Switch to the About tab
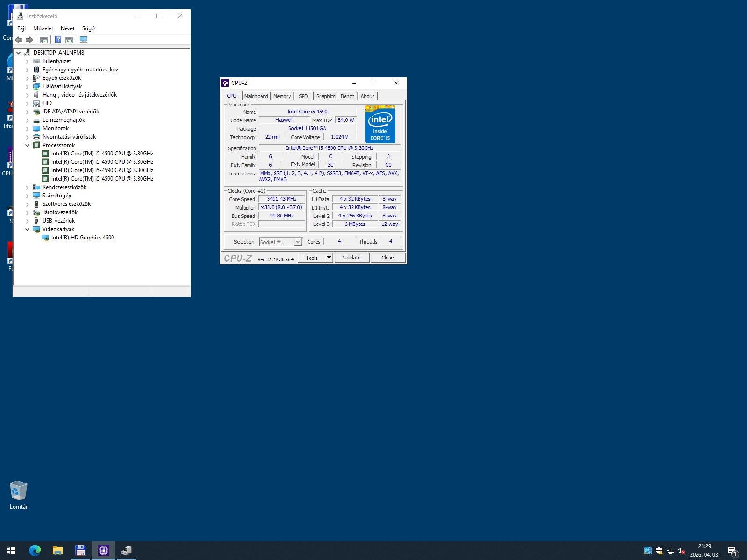This screenshot has width=747, height=560. pyautogui.click(x=367, y=96)
